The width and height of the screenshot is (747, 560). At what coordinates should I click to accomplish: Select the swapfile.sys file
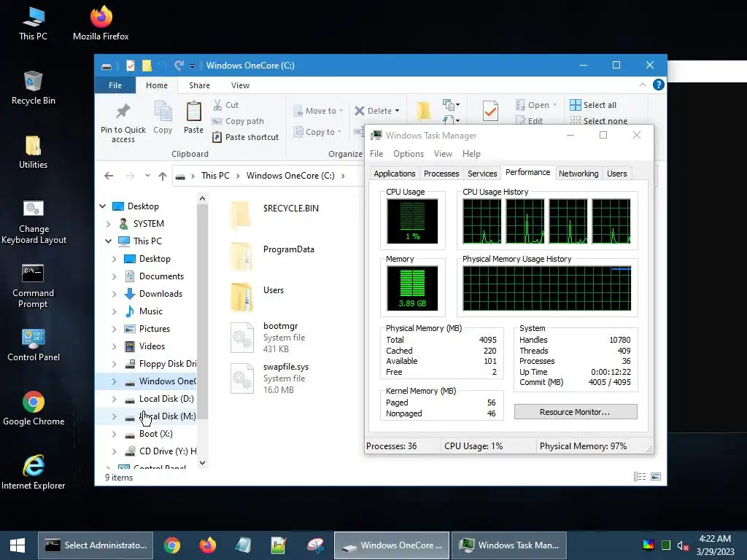click(x=271, y=378)
